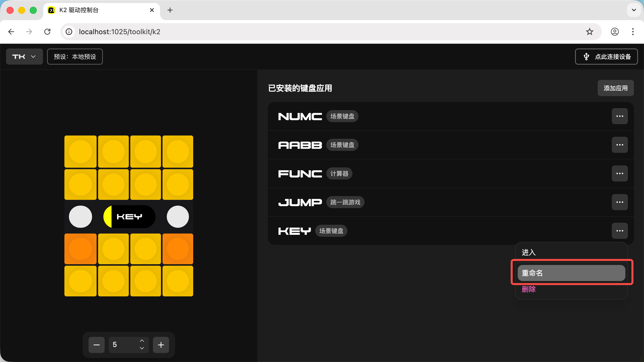This screenshot has height=362, width=644.
Task: Open the 预设：本地预设 preset selector
Action: tap(75, 57)
